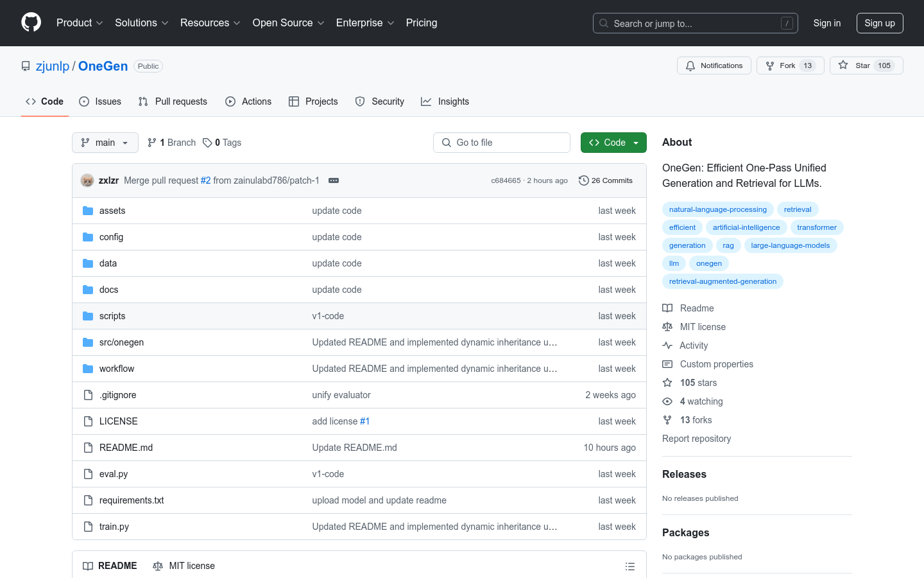Screen dimensions: 924x578
Task: Open the LICENSE file
Action: [118, 421]
